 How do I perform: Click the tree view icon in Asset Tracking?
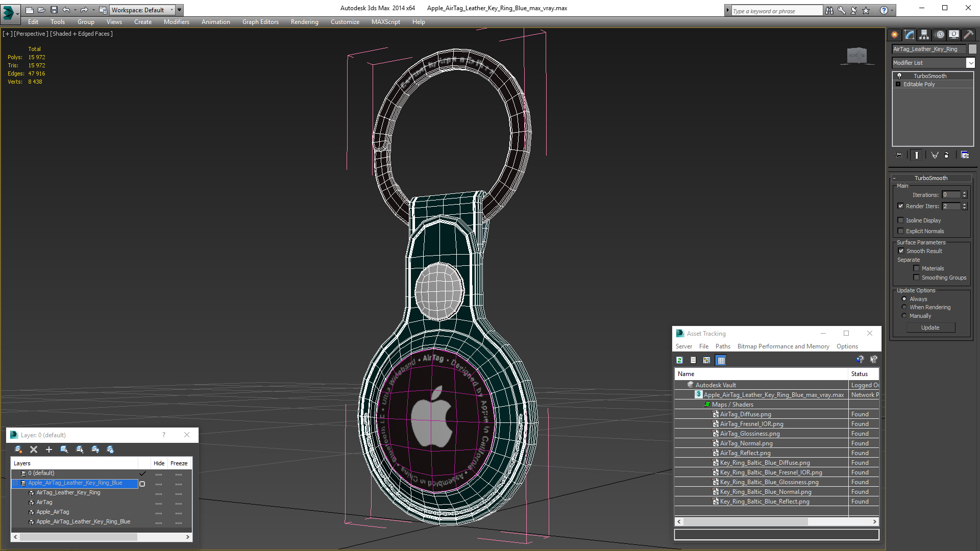click(x=707, y=360)
